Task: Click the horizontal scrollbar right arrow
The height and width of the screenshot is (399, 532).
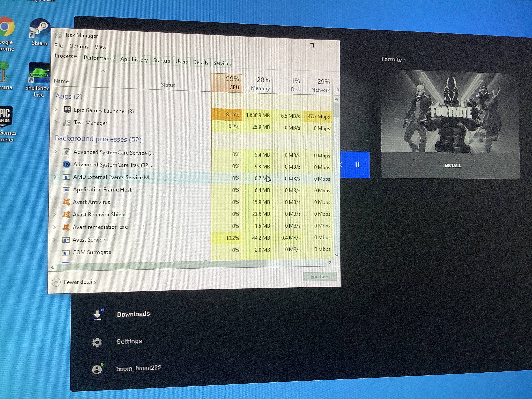Action: pyautogui.click(x=330, y=262)
